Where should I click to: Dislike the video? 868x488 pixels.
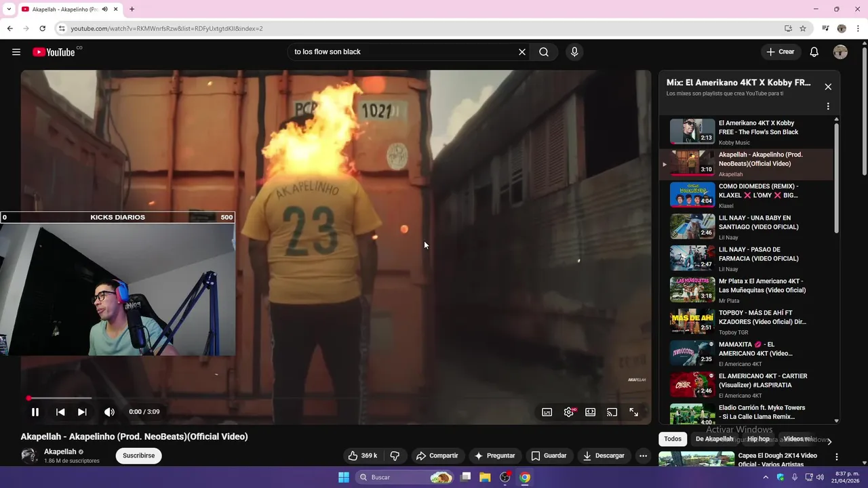[x=395, y=455]
